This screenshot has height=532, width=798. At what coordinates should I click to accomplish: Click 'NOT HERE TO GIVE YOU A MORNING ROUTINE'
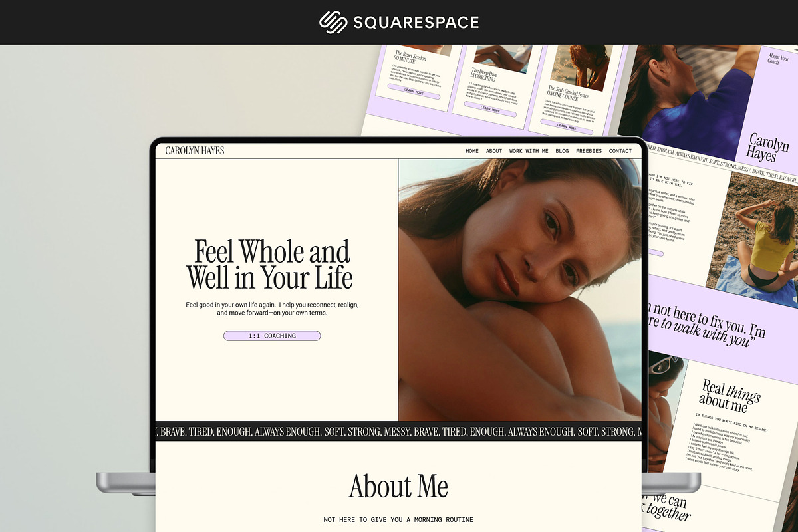point(398,519)
